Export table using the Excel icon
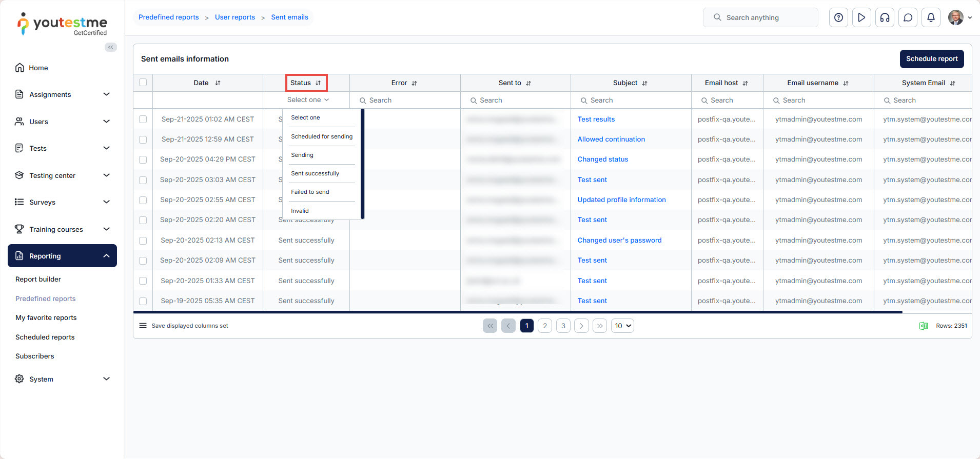Image resolution: width=980 pixels, height=459 pixels. 923,326
